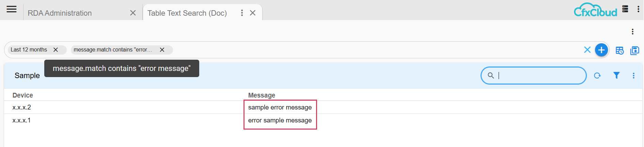
Task: Switch to the RDA Administration tab
Action: [60, 13]
